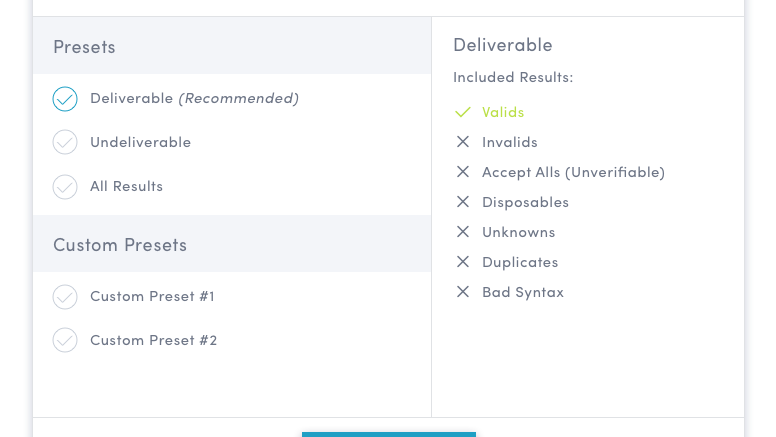The height and width of the screenshot is (437, 776).
Task: Click the Custom Preset #2 label
Action: (153, 340)
